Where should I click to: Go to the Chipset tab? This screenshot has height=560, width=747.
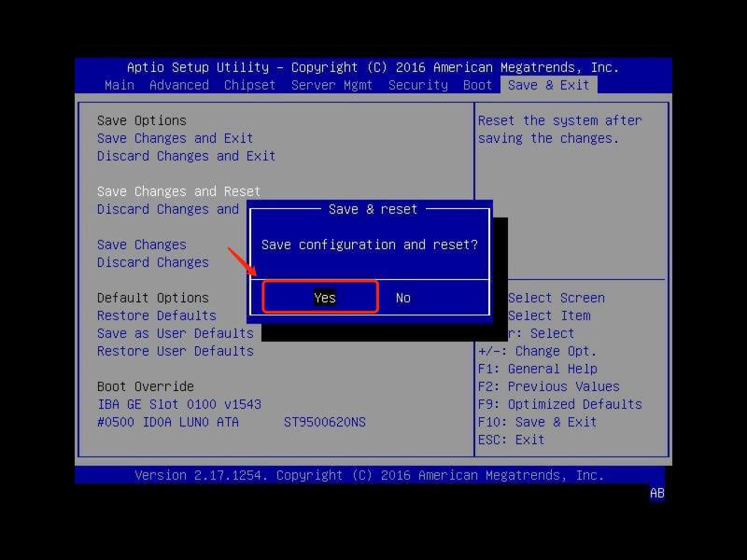tap(249, 85)
